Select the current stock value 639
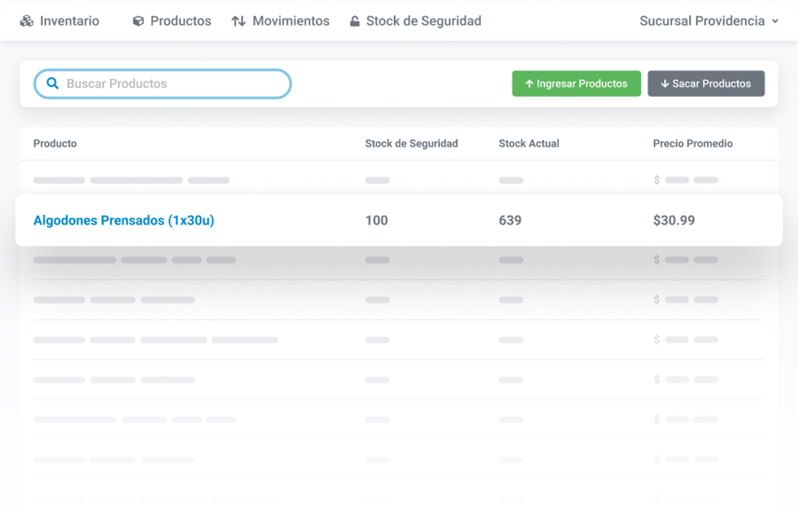Viewport: 798px width, 532px height. coord(510,220)
